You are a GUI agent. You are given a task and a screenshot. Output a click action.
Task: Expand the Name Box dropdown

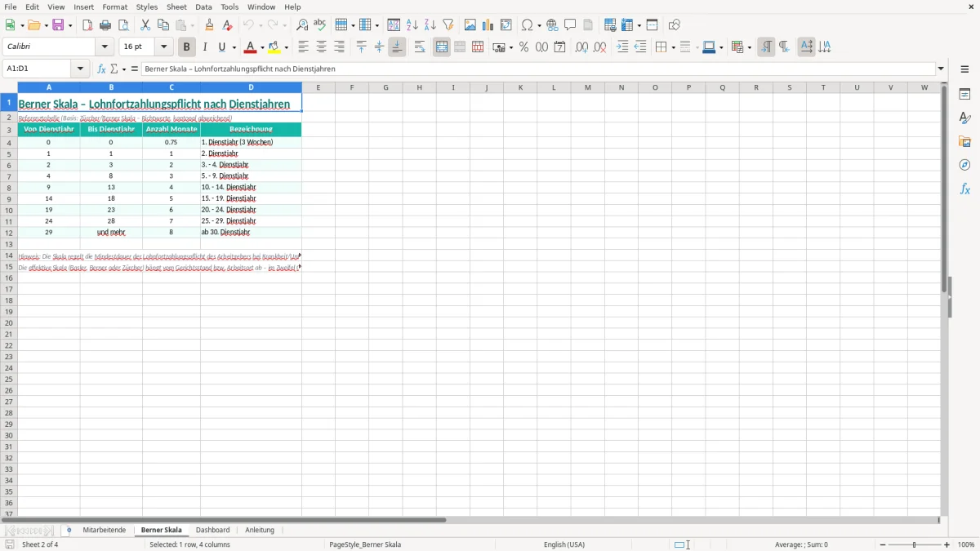point(81,69)
